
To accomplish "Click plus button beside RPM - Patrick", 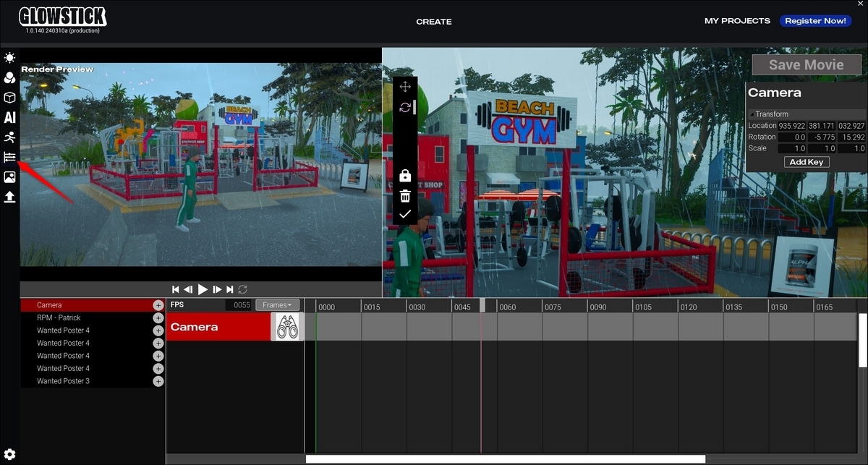I will coord(158,318).
